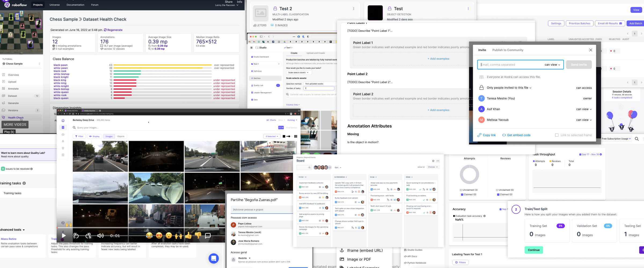The width and height of the screenshot is (644, 268).
Task: Click the Send invite button
Action: [x=579, y=65]
